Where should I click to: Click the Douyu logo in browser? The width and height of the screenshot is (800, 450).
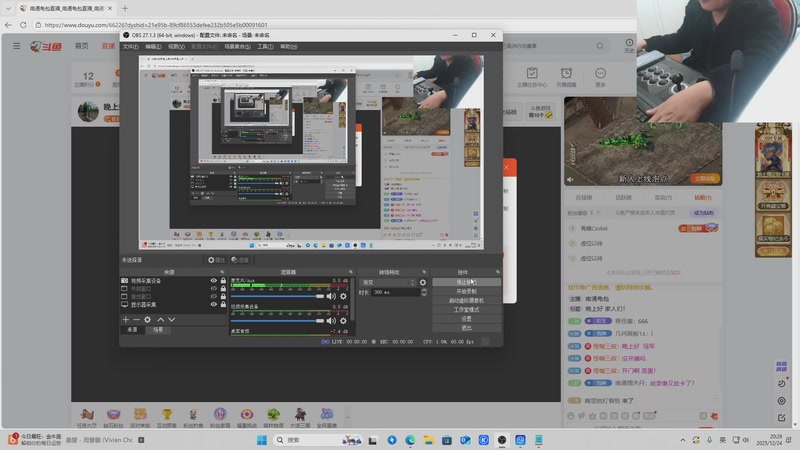[x=46, y=46]
